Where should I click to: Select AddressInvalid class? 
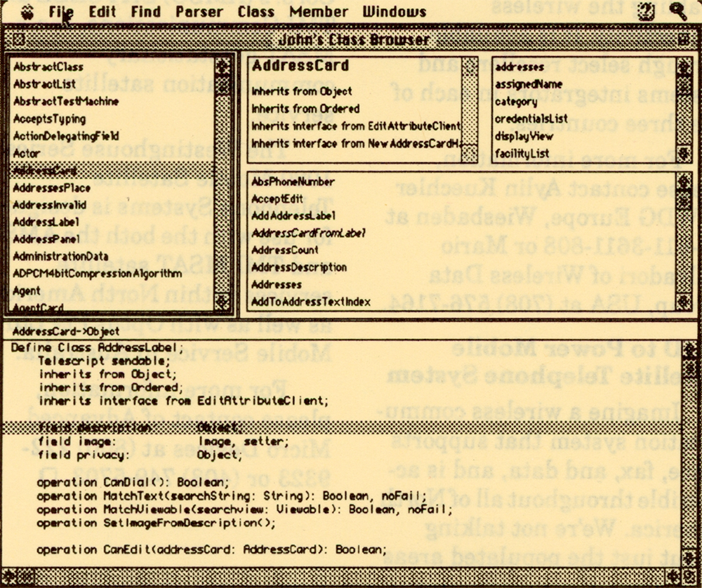[x=49, y=205]
